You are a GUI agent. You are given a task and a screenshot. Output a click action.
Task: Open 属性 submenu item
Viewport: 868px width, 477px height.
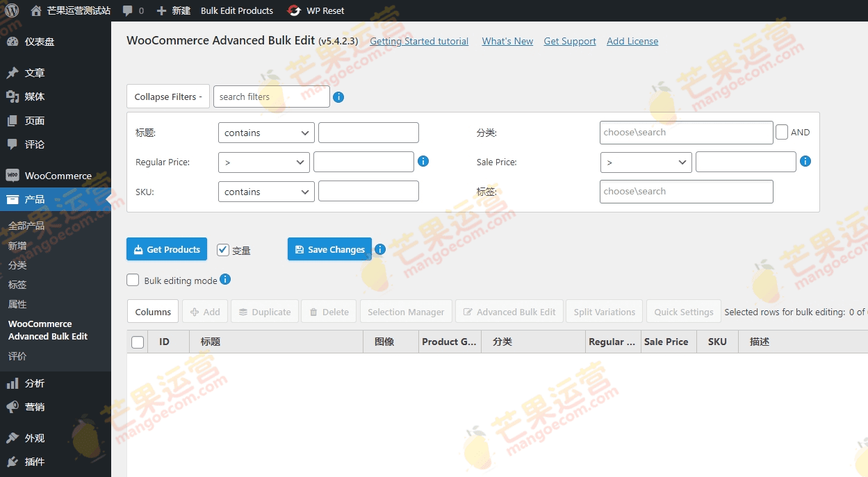(x=17, y=304)
